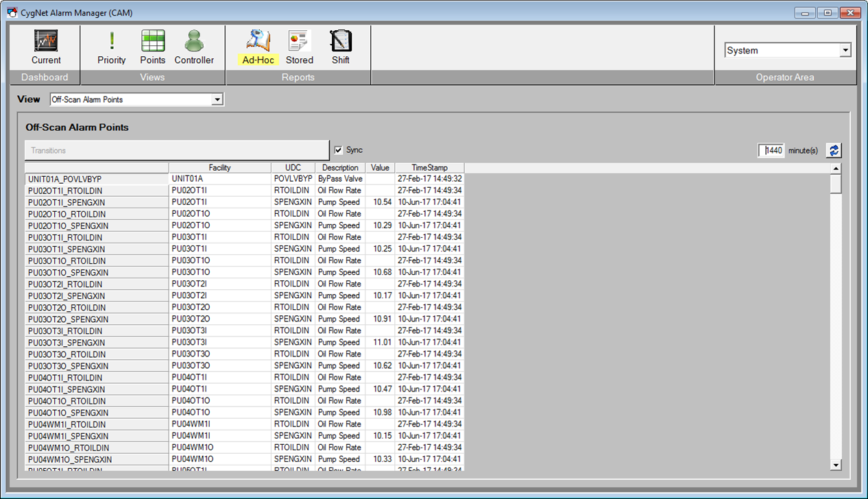868x499 pixels.
Task: Click the value cell 10.17
Action: [381, 295]
